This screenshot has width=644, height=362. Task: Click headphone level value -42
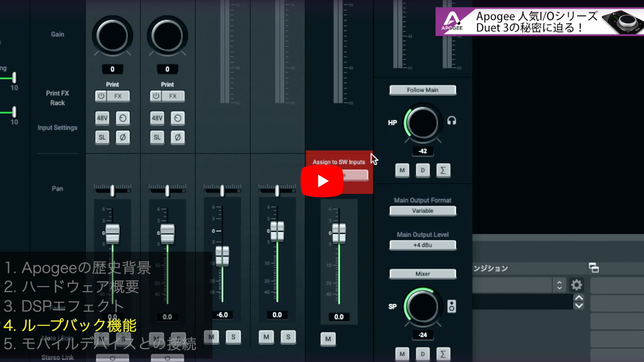pyautogui.click(x=423, y=151)
